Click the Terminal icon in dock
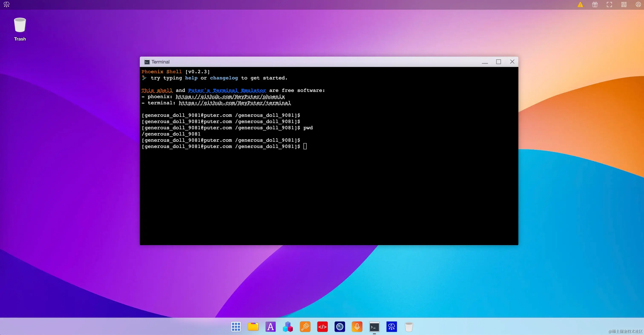This screenshot has height=335, width=644. click(x=374, y=326)
